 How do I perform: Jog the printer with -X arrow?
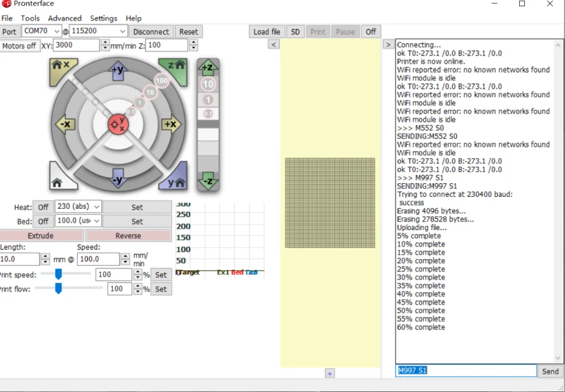tap(65, 124)
